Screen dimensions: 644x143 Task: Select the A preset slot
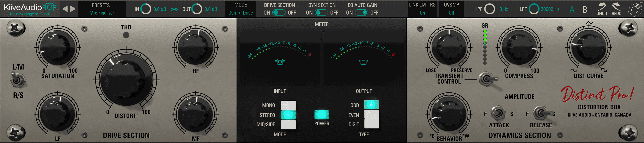[x=572, y=10]
